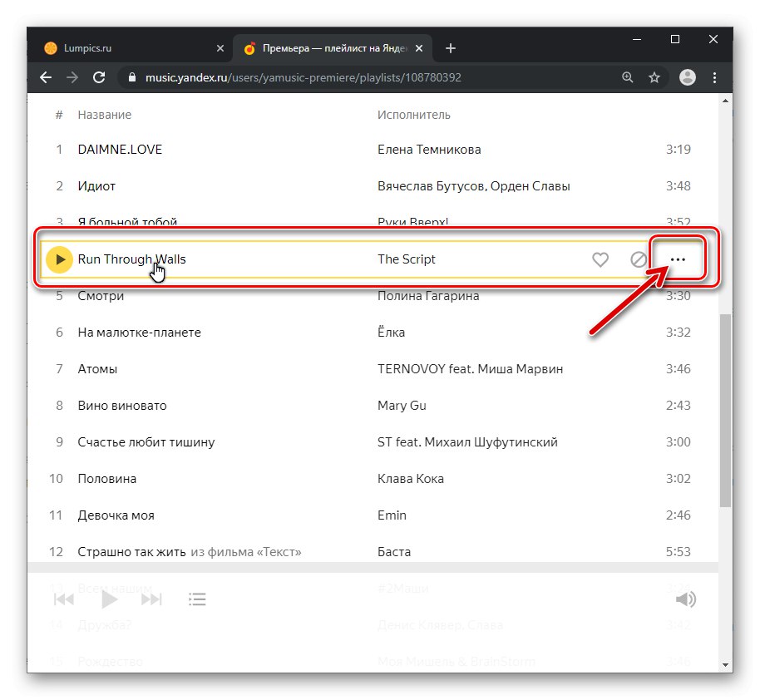760x700 pixels.
Task: Like Run Through Walls with the heart icon
Action: tap(600, 259)
